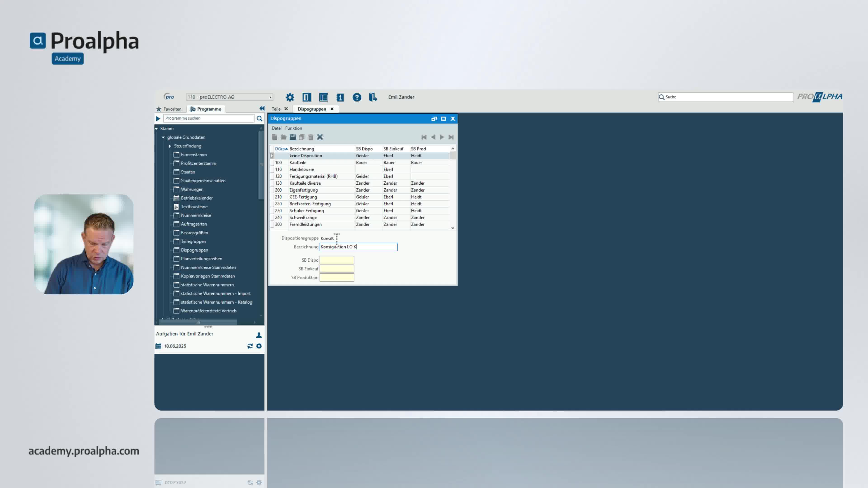Viewport: 868px width, 488px height.
Task: Click the refresh icon in Aufgaben panel
Action: coord(250,346)
